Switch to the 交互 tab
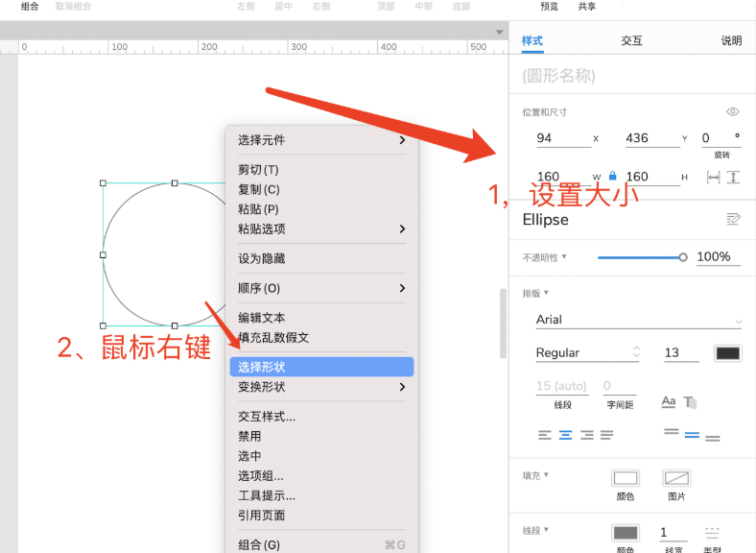756x553 pixels. 631,40
